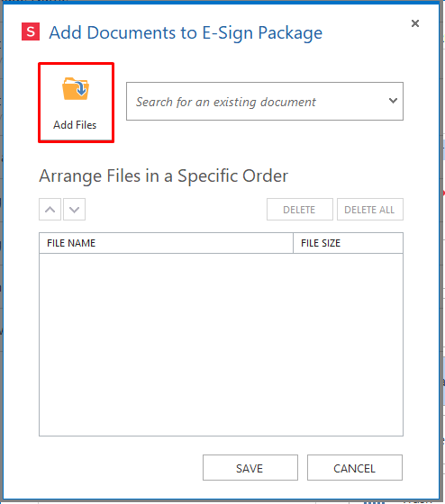Click the divider between FILE NAME and FILE SIZE
Screen dimensions: 445x504
coord(293,243)
